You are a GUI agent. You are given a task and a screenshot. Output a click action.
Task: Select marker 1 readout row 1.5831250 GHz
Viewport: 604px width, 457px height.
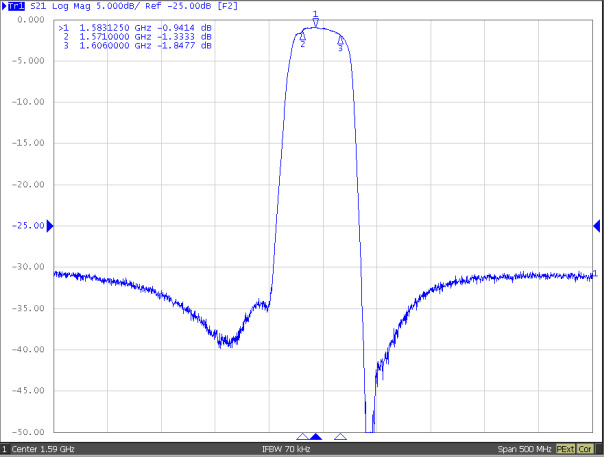[135, 27]
